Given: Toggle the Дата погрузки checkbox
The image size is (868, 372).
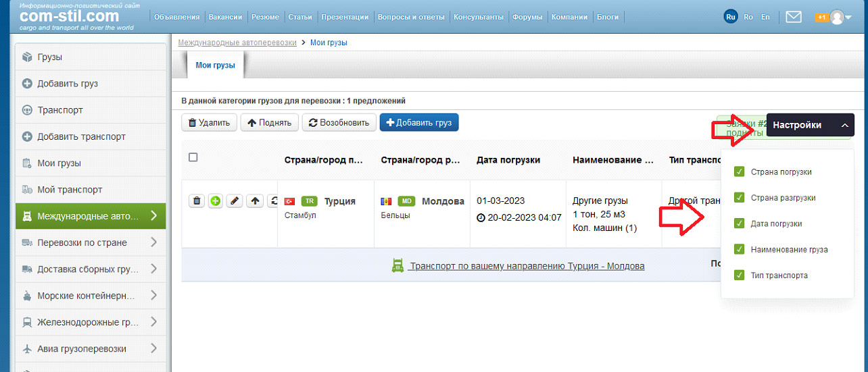Looking at the screenshot, I should (739, 223).
